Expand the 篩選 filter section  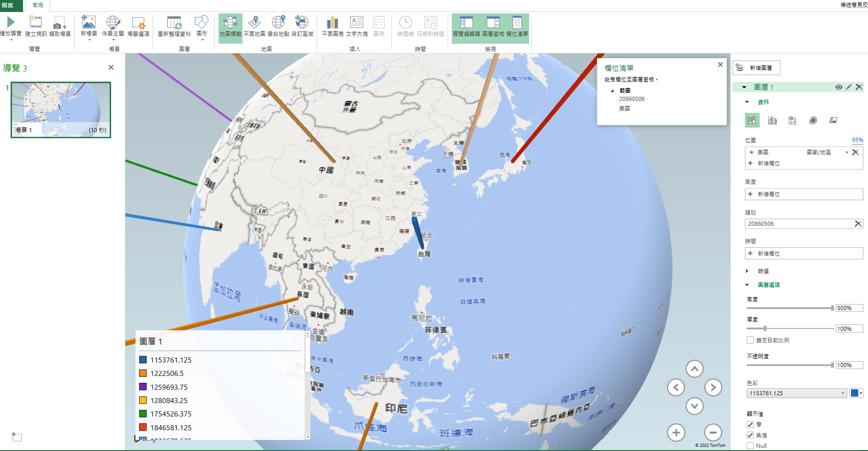pyautogui.click(x=747, y=271)
